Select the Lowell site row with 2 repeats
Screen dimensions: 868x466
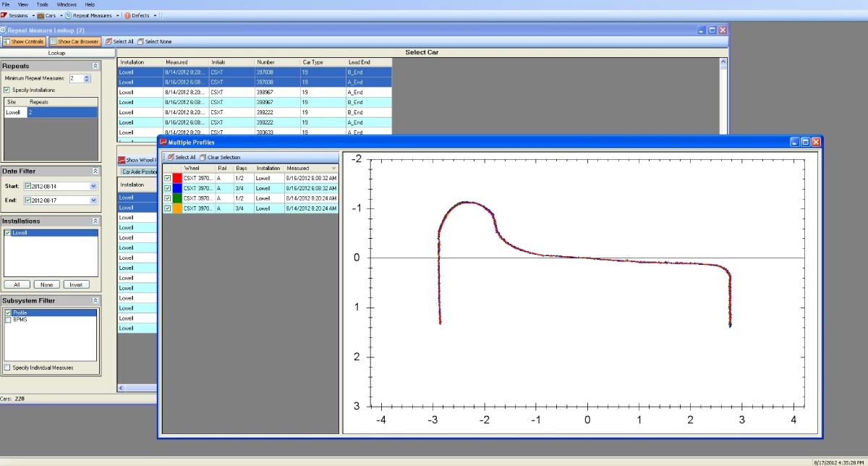pos(51,112)
